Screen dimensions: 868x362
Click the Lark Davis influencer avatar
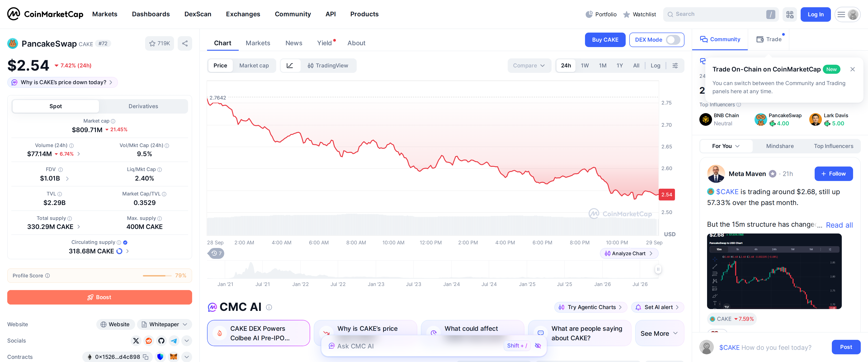click(815, 119)
